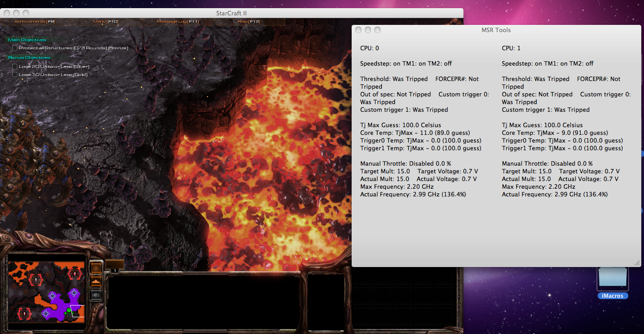The height and width of the screenshot is (334, 644).
Task: Click the MSR Tools window resize grip
Action: pos(637,263)
